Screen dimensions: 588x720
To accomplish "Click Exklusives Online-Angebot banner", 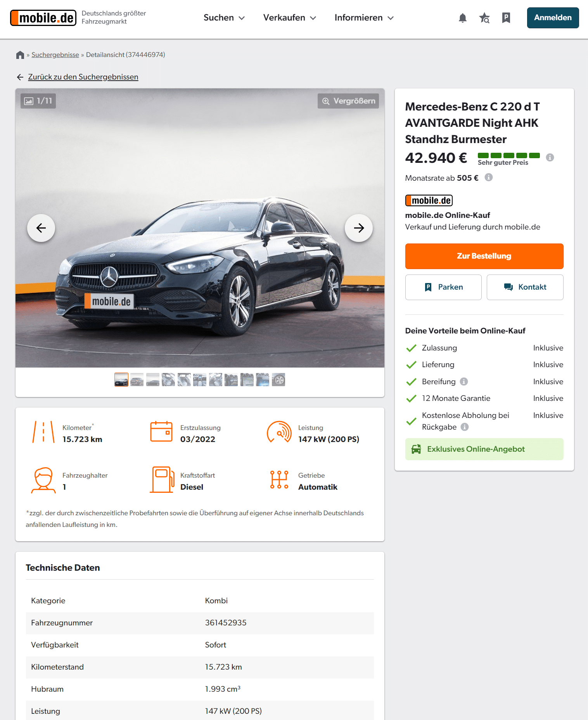I will click(484, 449).
